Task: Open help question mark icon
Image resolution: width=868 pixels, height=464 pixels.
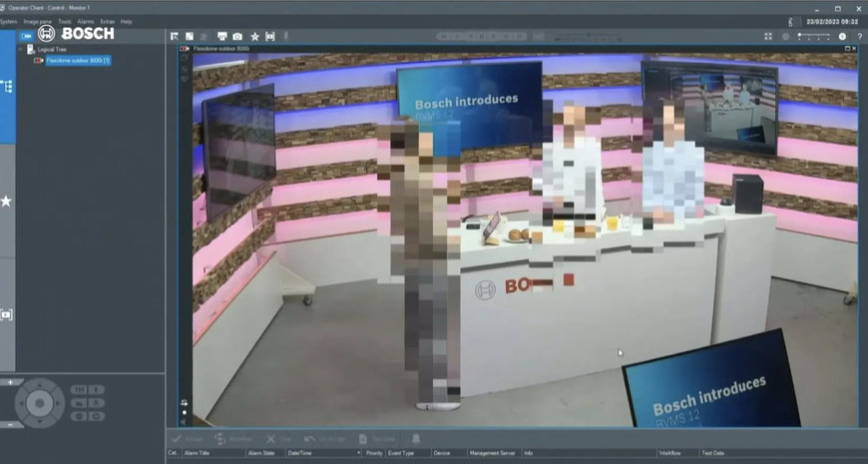Action: 860,36
